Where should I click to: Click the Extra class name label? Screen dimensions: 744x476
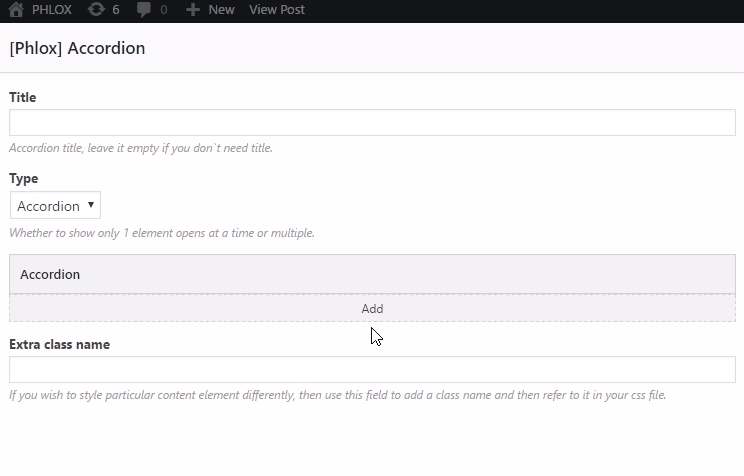(59, 344)
